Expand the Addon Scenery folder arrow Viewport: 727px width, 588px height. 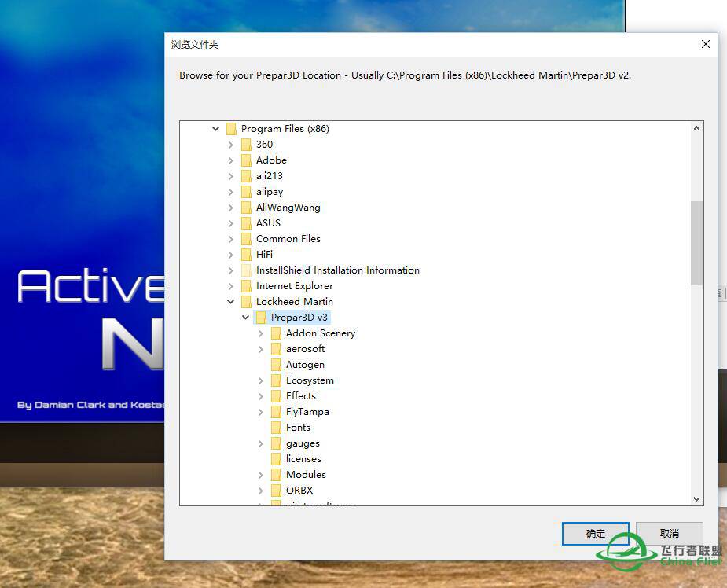click(261, 333)
